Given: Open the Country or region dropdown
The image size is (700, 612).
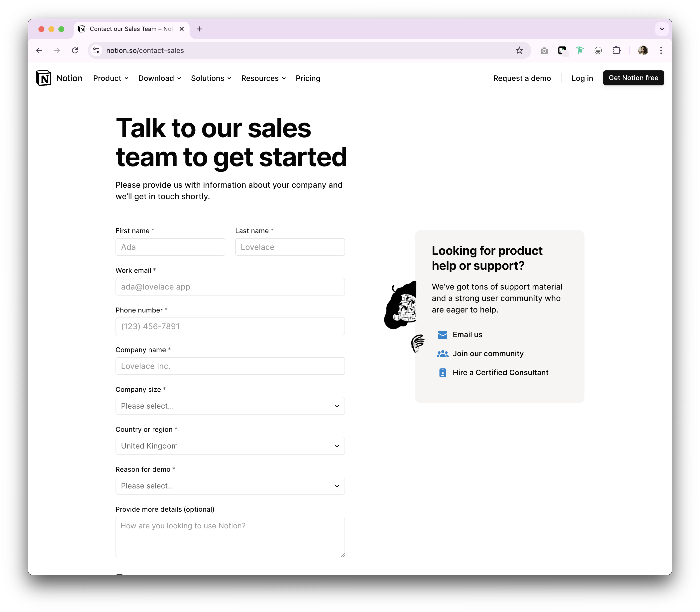Looking at the screenshot, I should [x=230, y=446].
